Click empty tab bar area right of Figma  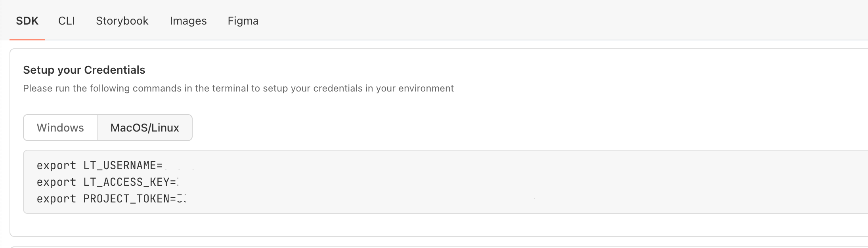pyautogui.click(x=515, y=21)
